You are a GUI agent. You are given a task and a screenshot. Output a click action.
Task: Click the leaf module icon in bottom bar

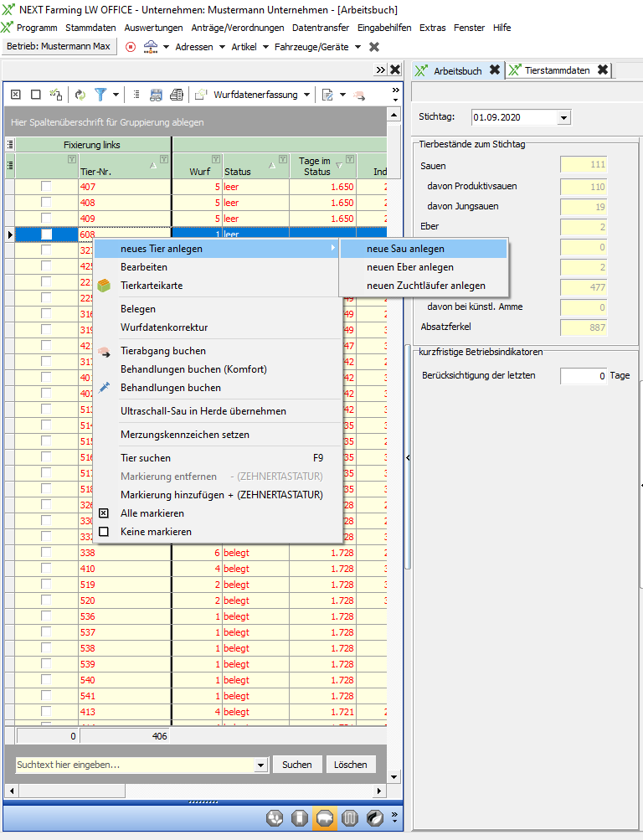point(375,818)
